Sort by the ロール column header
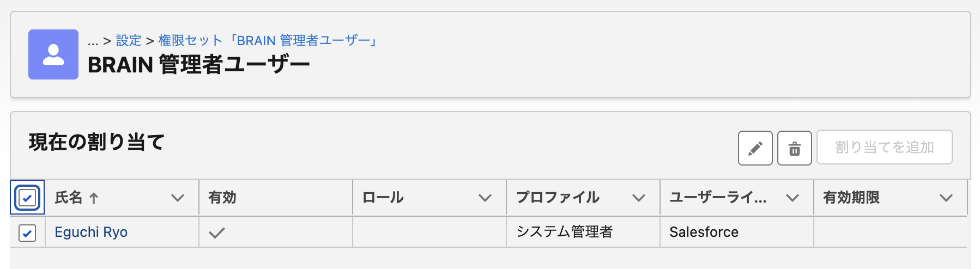The width and height of the screenshot is (980, 269). pyautogui.click(x=383, y=198)
